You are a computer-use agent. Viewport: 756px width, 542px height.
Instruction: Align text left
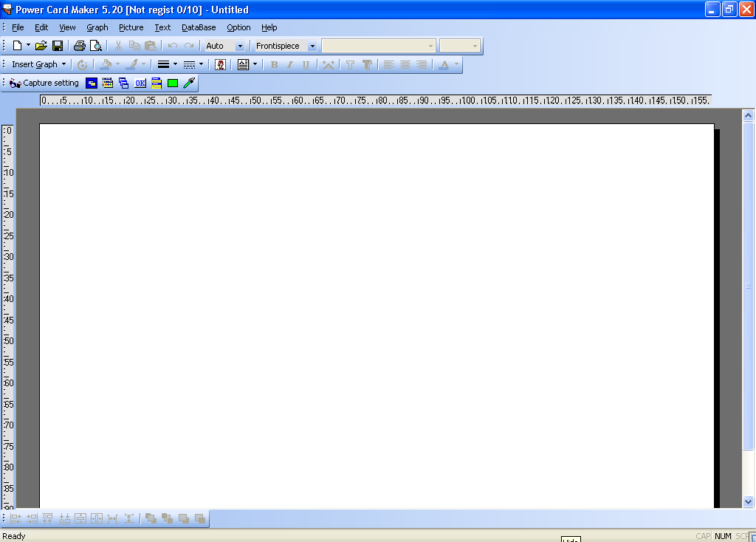(x=388, y=64)
